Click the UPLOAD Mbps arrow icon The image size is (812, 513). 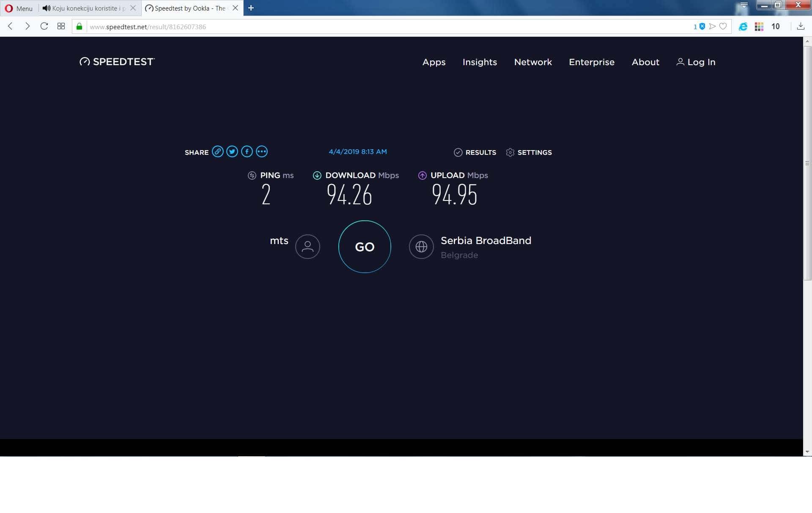click(x=422, y=176)
